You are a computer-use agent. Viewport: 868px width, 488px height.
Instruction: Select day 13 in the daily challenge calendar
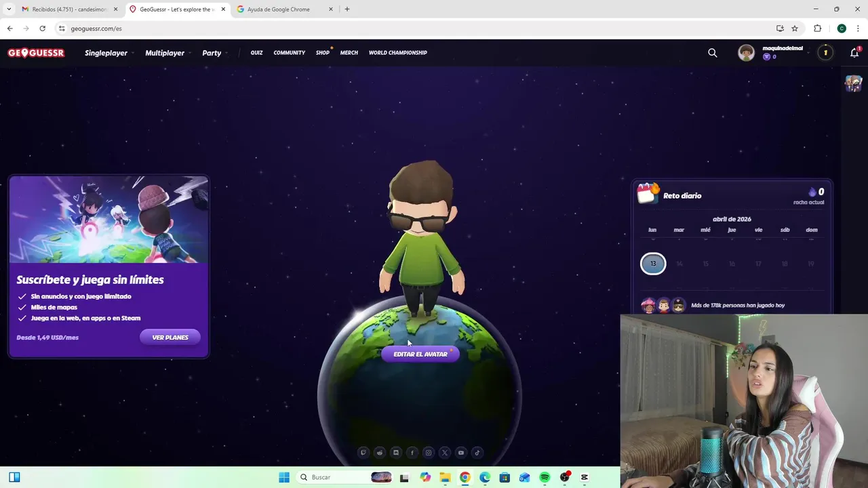click(653, 264)
